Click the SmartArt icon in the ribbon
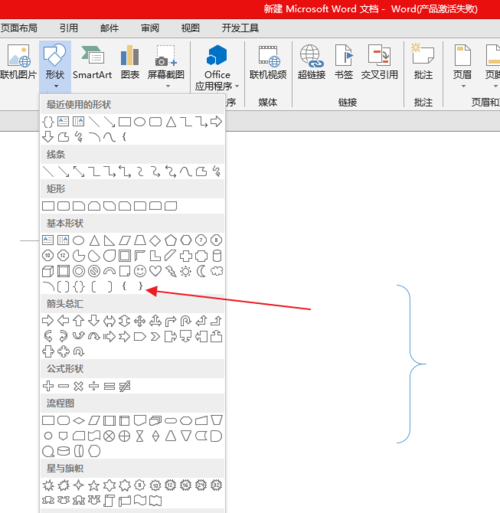The image size is (500, 513). click(92, 62)
